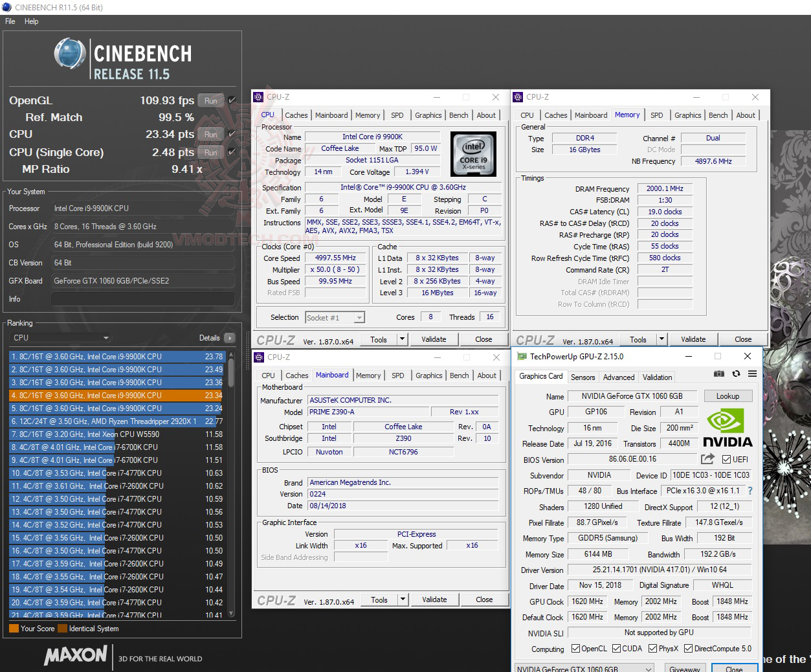Click the share icon next to GPU-Z BIOS version
Viewport: 811px width, 672px height.
pyautogui.click(x=707, y=459)
